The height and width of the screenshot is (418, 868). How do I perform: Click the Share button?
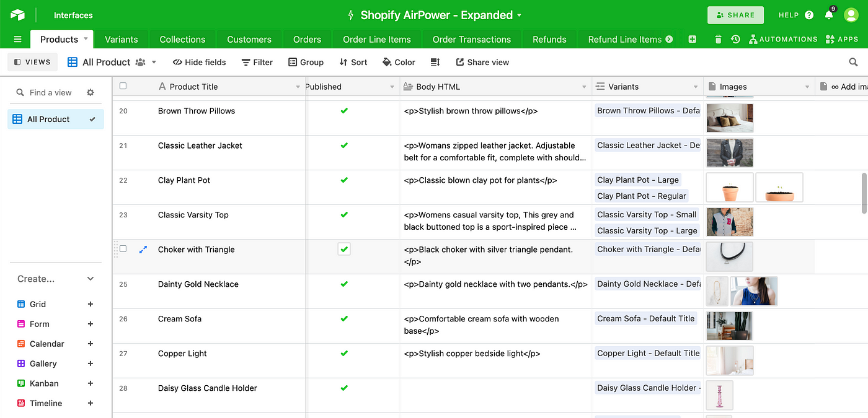735,15
